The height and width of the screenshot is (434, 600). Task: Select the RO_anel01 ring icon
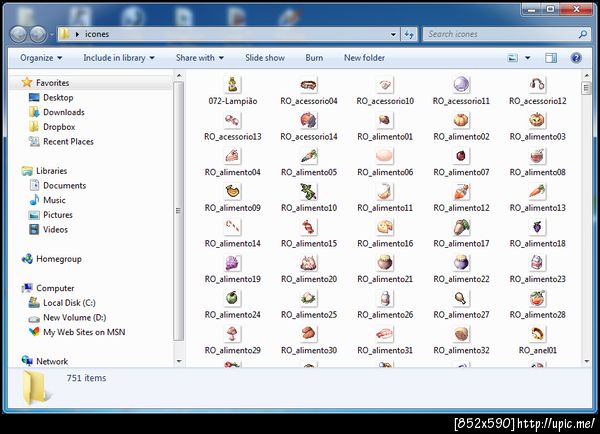pyautogui.click(x=537, y=334)
